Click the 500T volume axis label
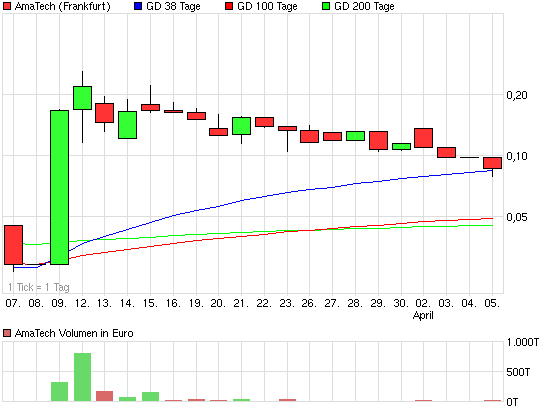Screen dimensions: 545x410 pos(518,372)
